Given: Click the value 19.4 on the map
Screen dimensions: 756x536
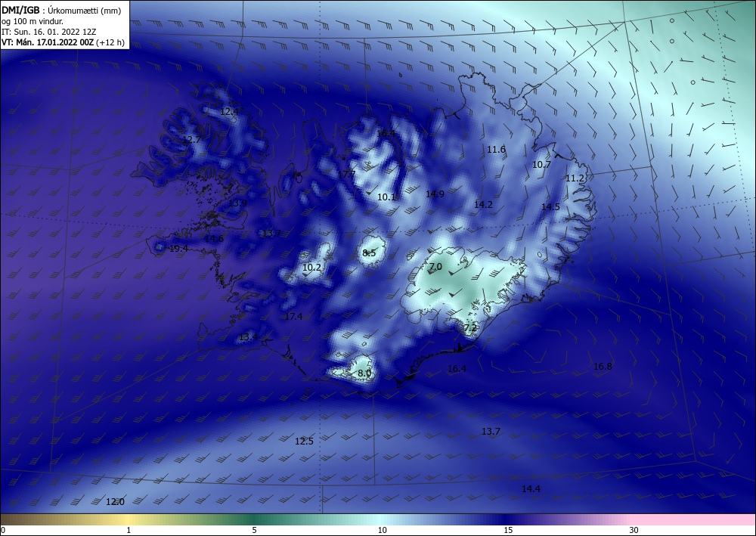Looking at the screenshot, I should pyautogui.click(x=178, y=249).
